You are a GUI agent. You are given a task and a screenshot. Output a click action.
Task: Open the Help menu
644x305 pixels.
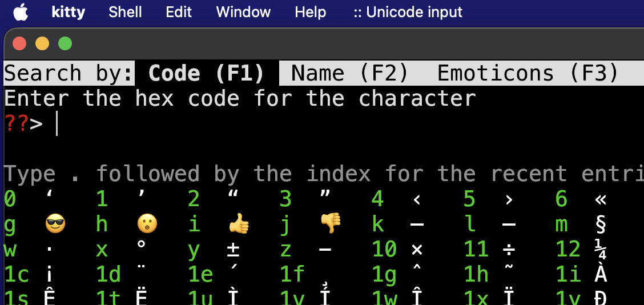(311, 12)
